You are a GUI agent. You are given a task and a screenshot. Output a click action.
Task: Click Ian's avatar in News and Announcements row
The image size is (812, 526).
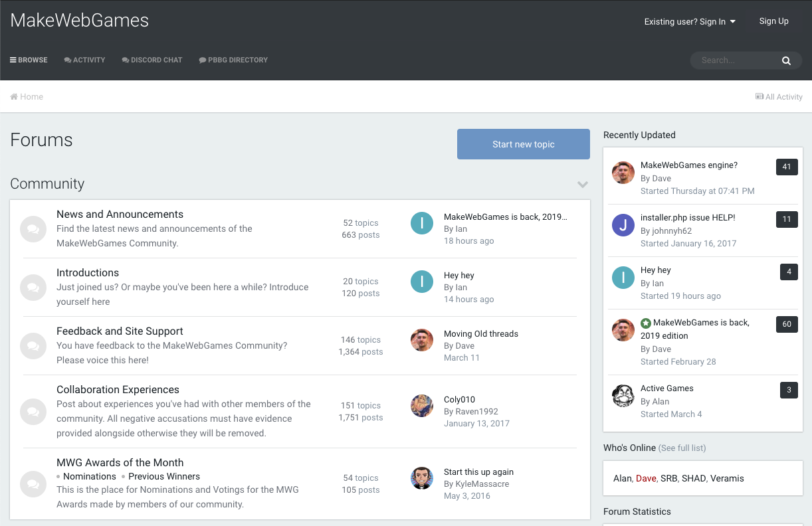tap(422, 223)
